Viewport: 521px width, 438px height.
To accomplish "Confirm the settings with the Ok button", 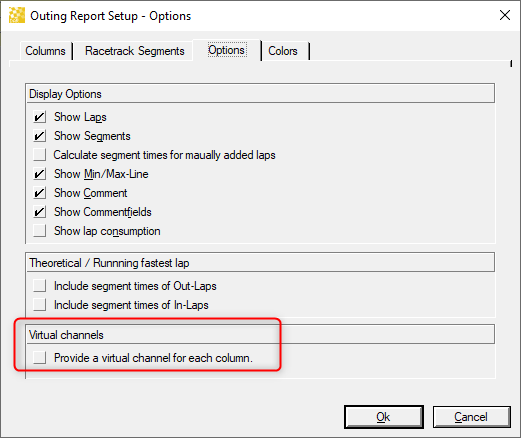I will click(x=384, y=417).
